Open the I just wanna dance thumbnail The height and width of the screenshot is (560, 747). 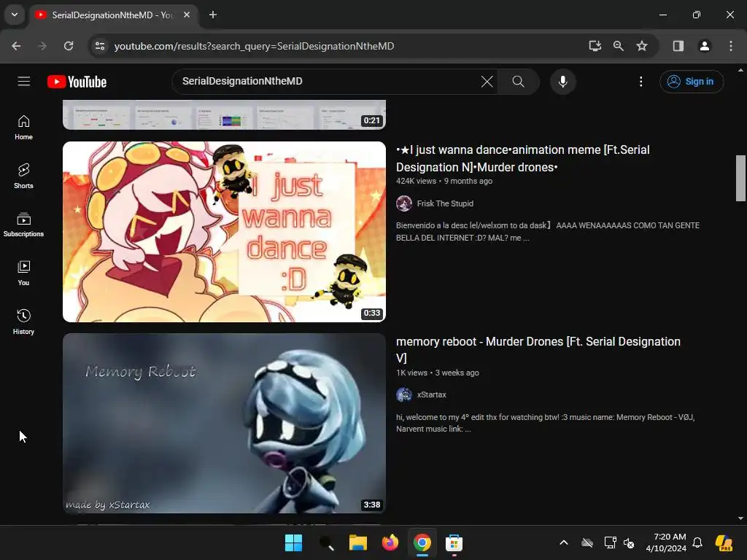224,232
